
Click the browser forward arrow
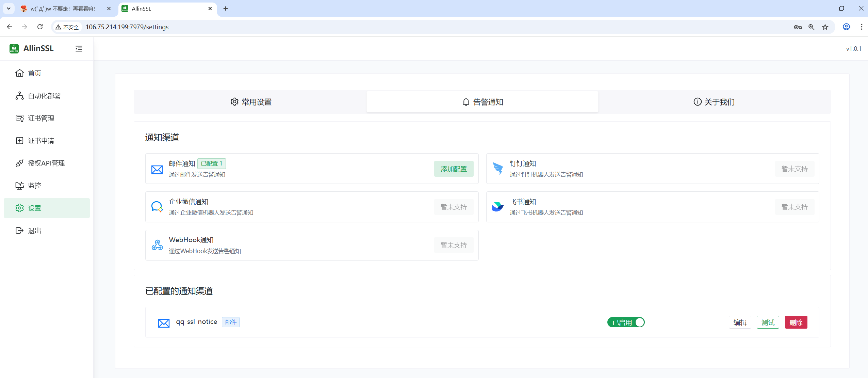(x=24, y=27)
